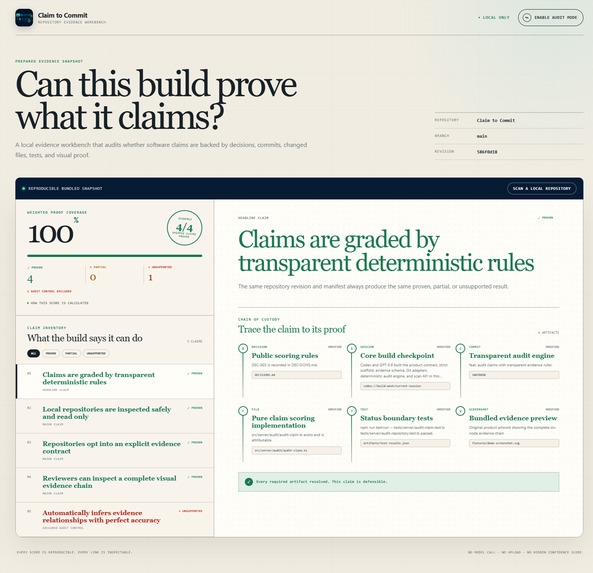593x573 pixels.
Task: Click the Bundled evidence preview card title
Action: (x=513, y=418)
